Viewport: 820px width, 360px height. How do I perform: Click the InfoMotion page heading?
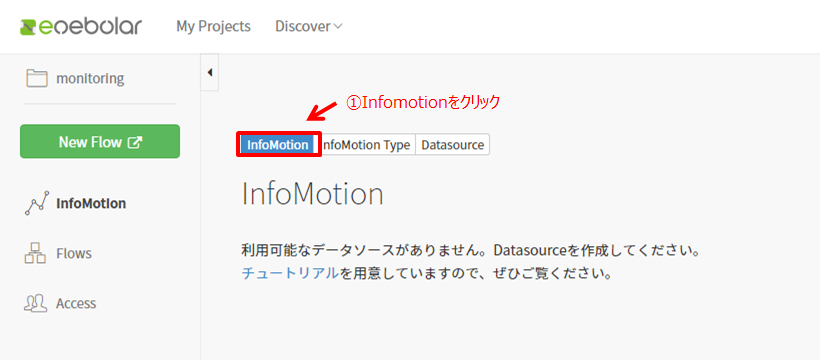point(312,194)
